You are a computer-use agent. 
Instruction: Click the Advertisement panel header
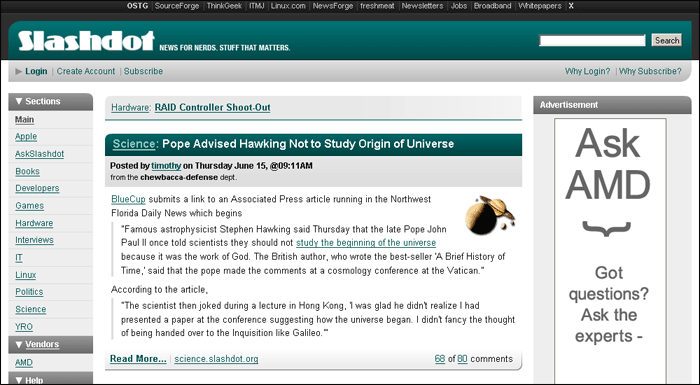pyautogui.click(x=612, y=105)
